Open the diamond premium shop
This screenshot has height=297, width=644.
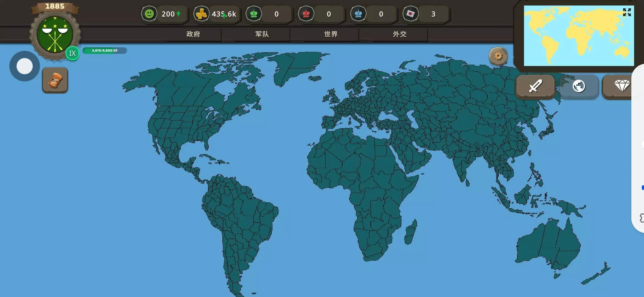pyautogui.click(x=621, y=86)
